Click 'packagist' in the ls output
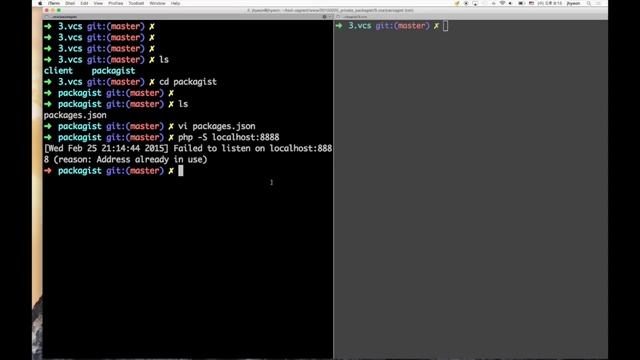Image resolution: width=640 pixels, height=360 pixels. point(113,71)
